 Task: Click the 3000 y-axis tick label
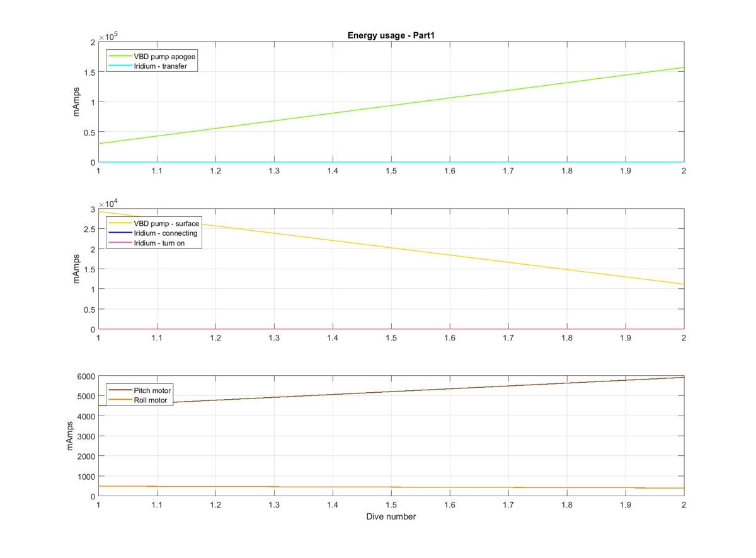click(x=85, y=436)
